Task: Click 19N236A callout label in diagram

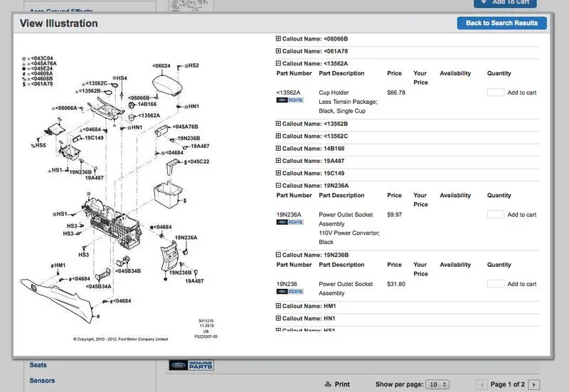Action: coord(186,238)
